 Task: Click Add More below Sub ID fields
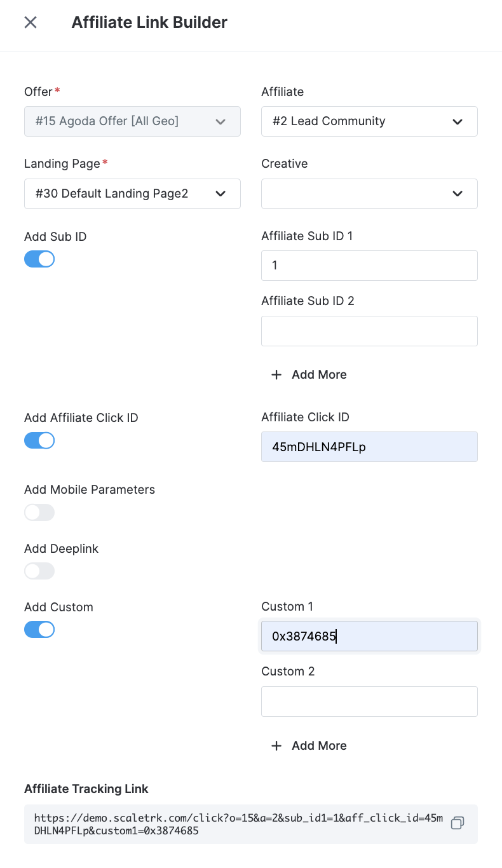point(309,375)
